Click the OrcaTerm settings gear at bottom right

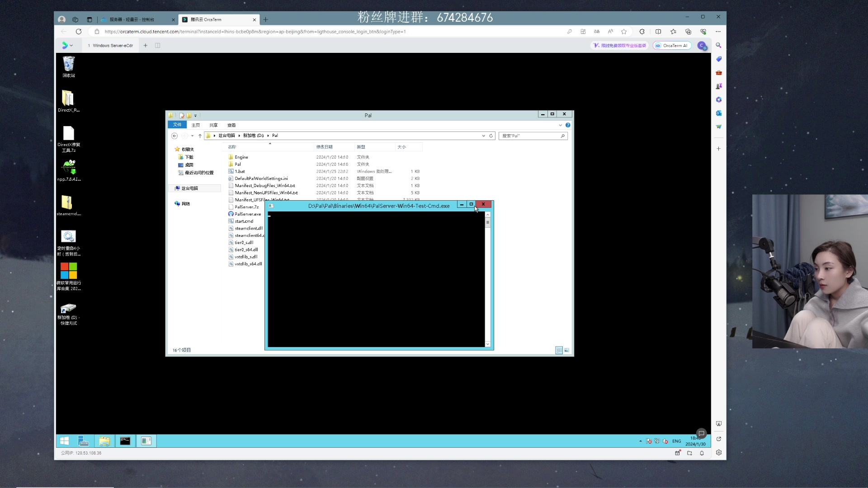coord(718,452)
